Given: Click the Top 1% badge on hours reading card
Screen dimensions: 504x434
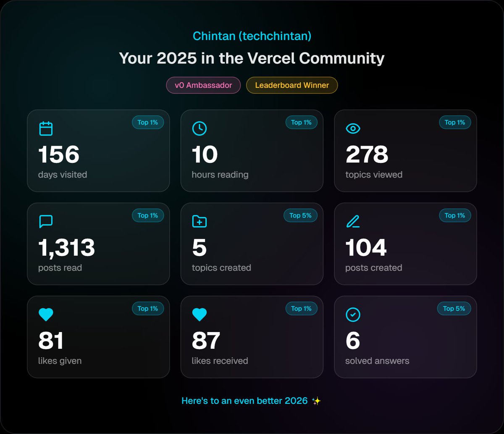Looking at the screenshot, I should click(302, 122).
